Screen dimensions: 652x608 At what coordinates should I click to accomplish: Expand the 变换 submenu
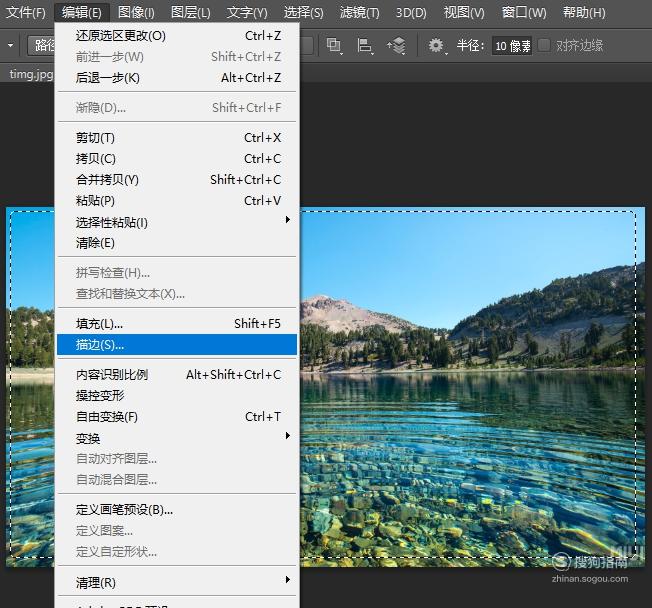coord(177,438)
